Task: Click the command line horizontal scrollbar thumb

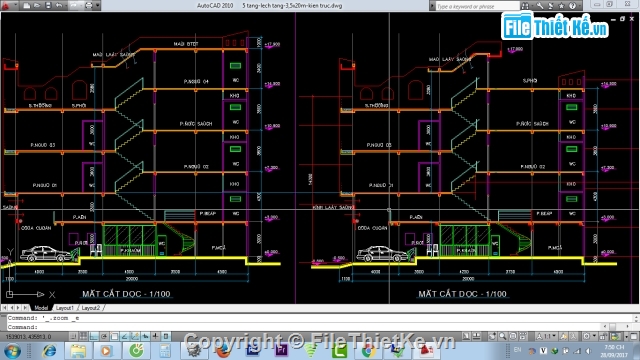Action: (x=612, y=327)
